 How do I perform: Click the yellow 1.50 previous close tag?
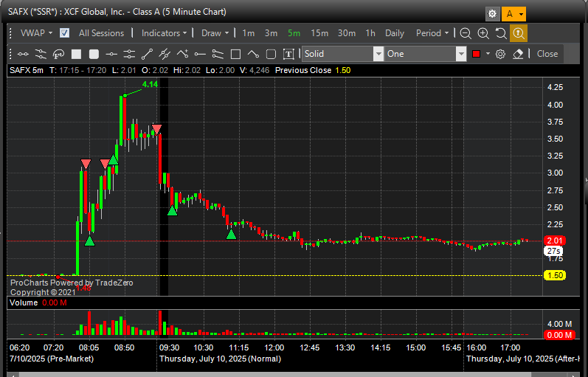tap(555, 275)
